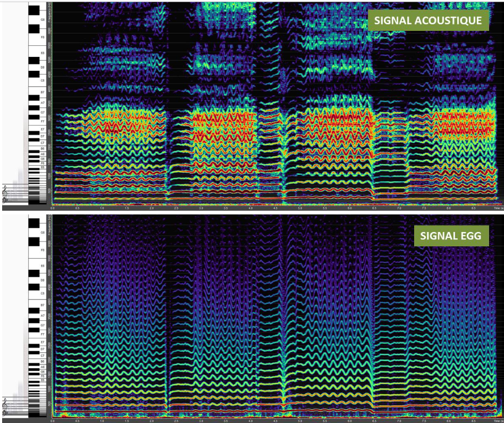The image size is (504, 423).
Task: Click the 4.5 second mark on the acoustic time axis
Action: click(275, 210)
